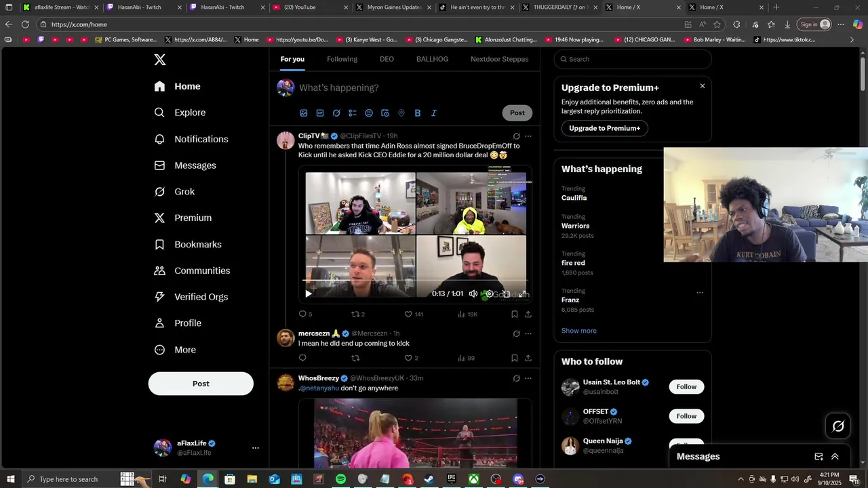
Task: Open Communities in the sidebar
Action: 192,270
